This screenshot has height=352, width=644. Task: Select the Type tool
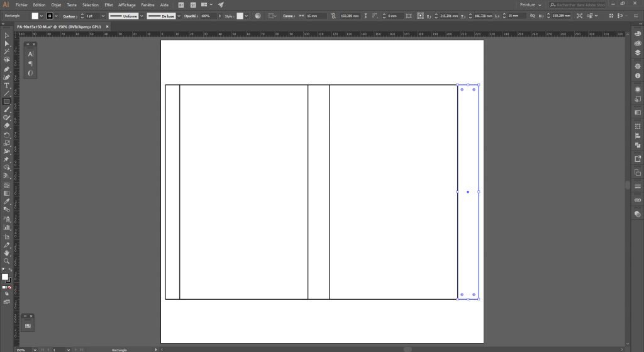[x=7, y=85]
